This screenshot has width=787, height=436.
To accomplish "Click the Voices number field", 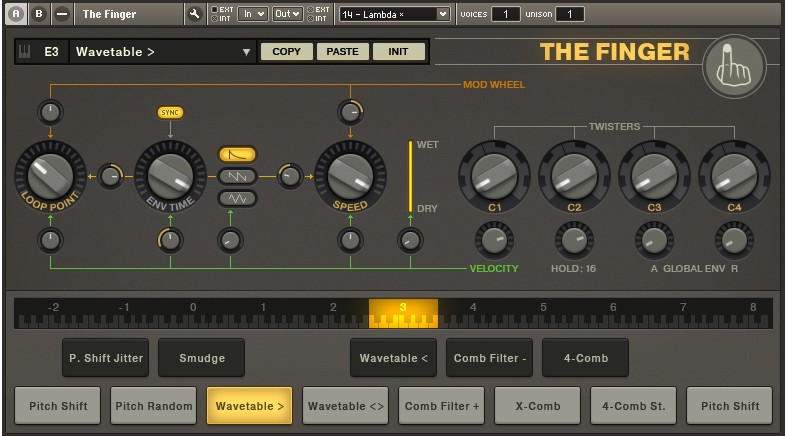I will (x=505, y=14).
